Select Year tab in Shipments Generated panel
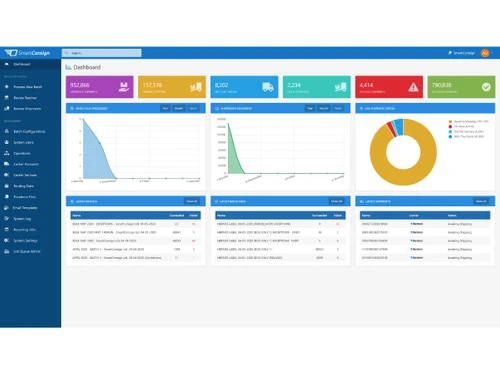 point(310,108)
